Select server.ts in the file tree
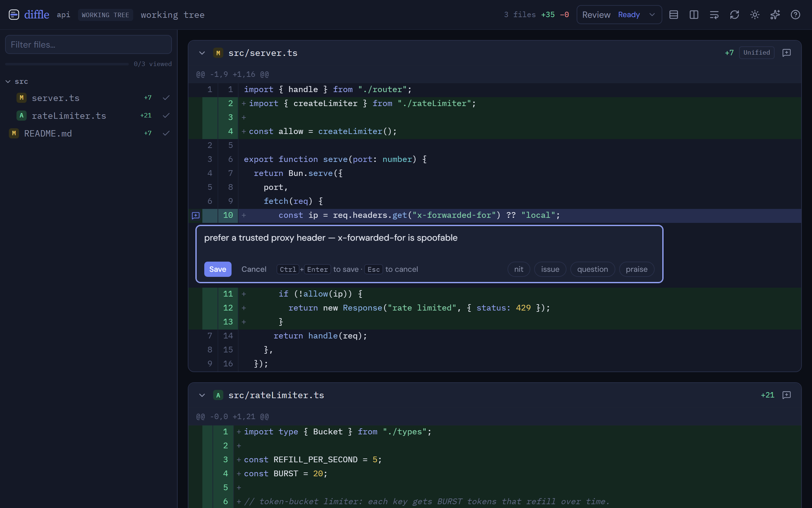Viewport: 812px width, 508px height. [x=88, y=98]
